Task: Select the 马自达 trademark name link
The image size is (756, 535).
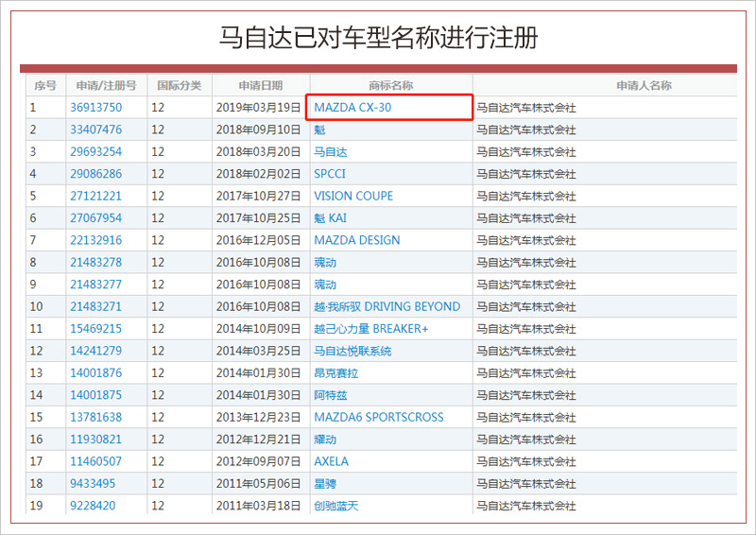Action: click(x=330, y=151)
